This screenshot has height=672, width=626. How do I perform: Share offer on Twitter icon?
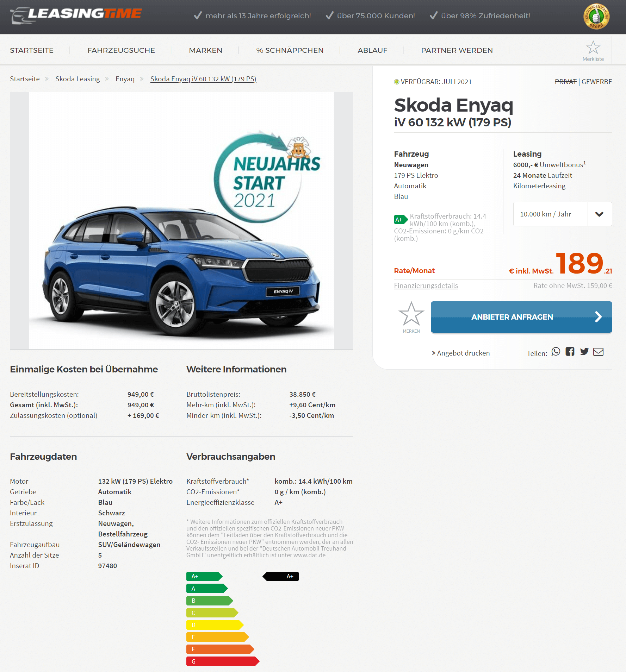pyautogui.click(x=584, y=352)
